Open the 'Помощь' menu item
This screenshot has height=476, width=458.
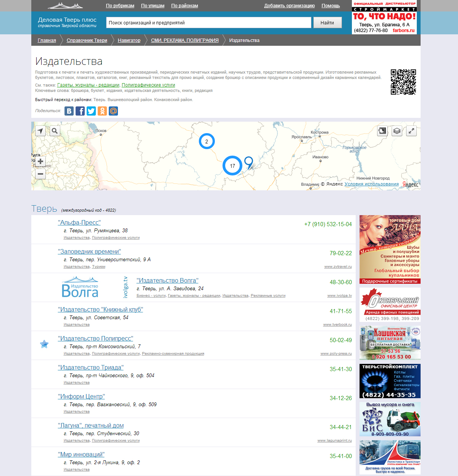coord(331,6)
